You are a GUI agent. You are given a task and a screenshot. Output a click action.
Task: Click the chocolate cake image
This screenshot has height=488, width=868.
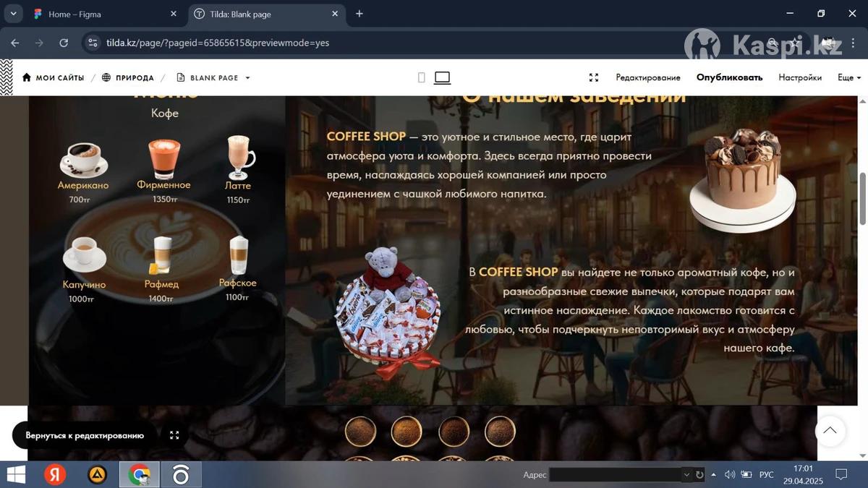click(742, 180)
